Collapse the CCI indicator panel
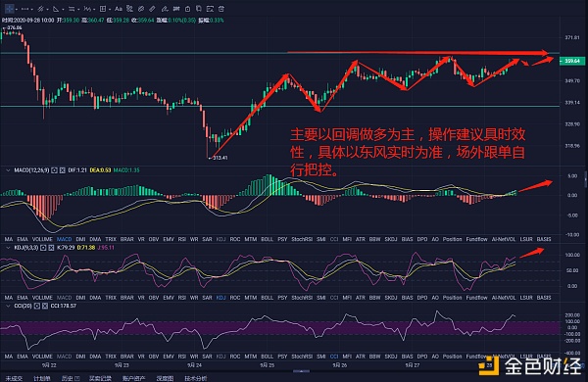This screenshot has height=382, width=588. pos(8,306)
